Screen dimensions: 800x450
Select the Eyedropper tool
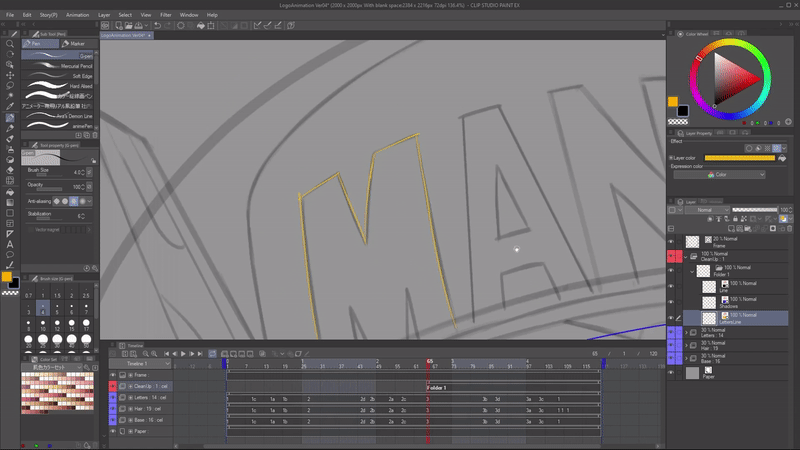pyautogui.click(x=10, y=107)
